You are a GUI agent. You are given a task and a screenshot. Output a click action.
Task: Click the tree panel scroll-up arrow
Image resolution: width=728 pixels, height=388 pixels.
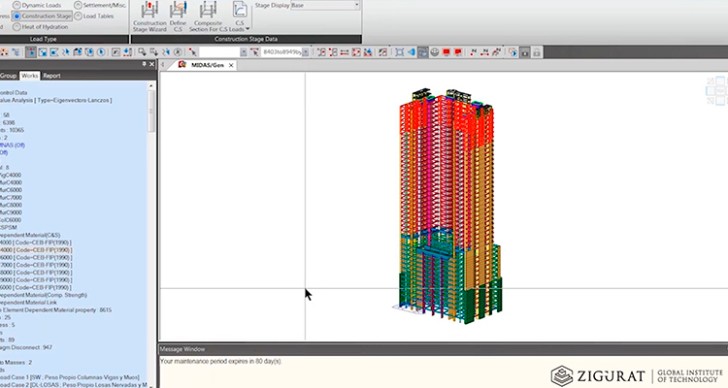[151, 86]
